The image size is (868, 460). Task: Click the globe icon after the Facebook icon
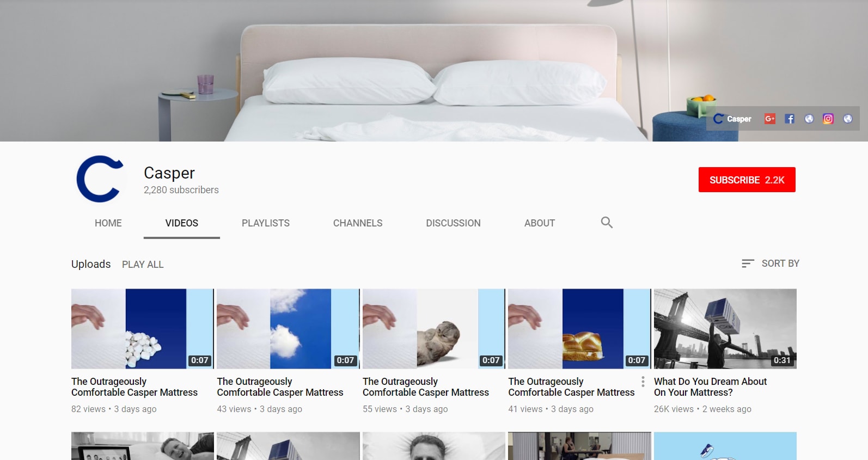[809, 119]
